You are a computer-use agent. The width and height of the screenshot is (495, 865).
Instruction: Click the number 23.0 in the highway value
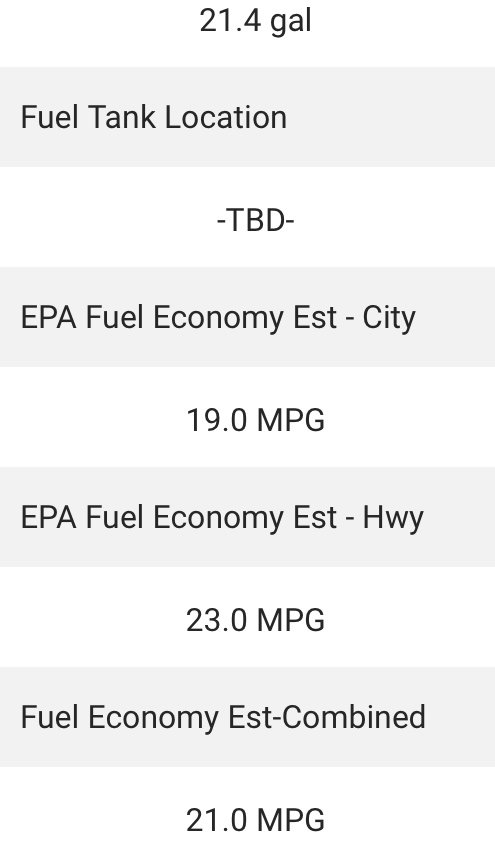click(x=216, y=620)
